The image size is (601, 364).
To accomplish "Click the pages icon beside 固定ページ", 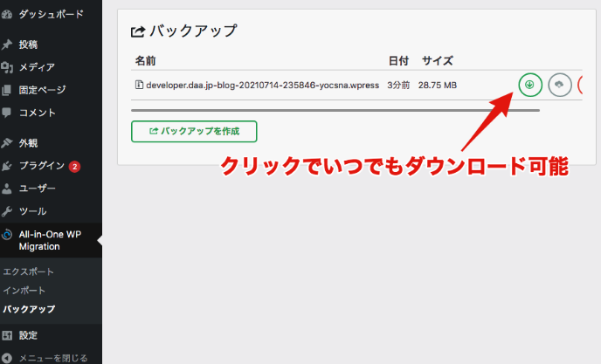I will point(7,90).
